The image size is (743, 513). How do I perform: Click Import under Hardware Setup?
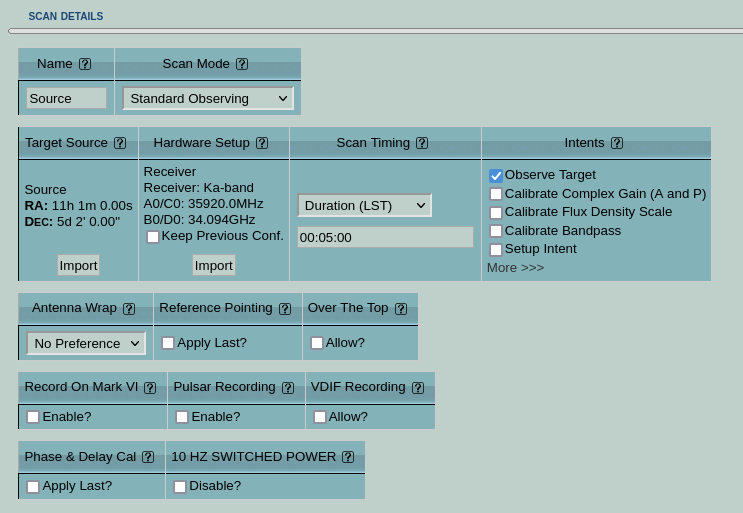(213, 265)
